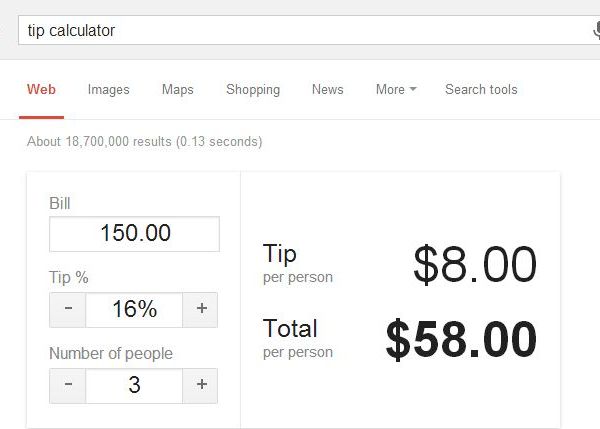Click the Bill amount input field

coord(134,234)
